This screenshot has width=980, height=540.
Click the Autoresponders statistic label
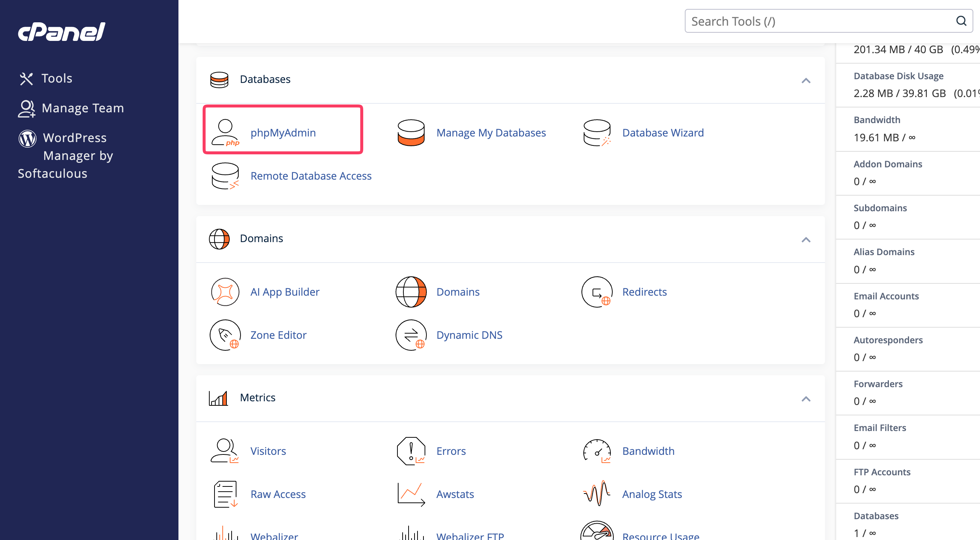tap(888, 340)
